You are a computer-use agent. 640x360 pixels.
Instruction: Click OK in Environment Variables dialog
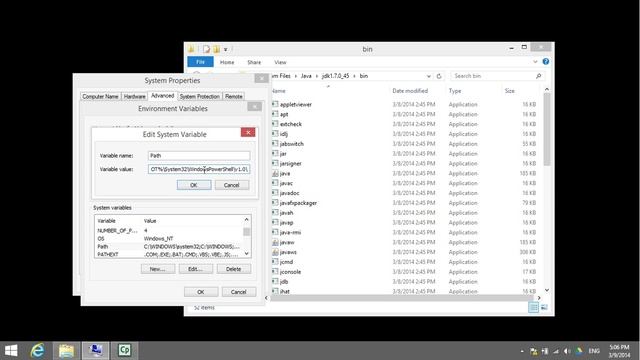click(201, 292)
